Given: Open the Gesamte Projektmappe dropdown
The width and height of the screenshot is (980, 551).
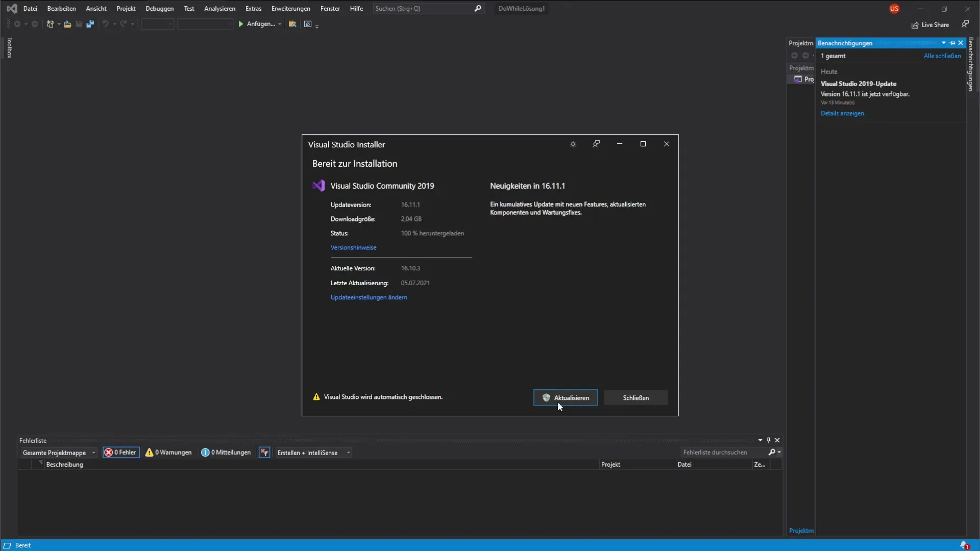Looking at the screenshot, I should pyautogui.click(x=59, y=453).
